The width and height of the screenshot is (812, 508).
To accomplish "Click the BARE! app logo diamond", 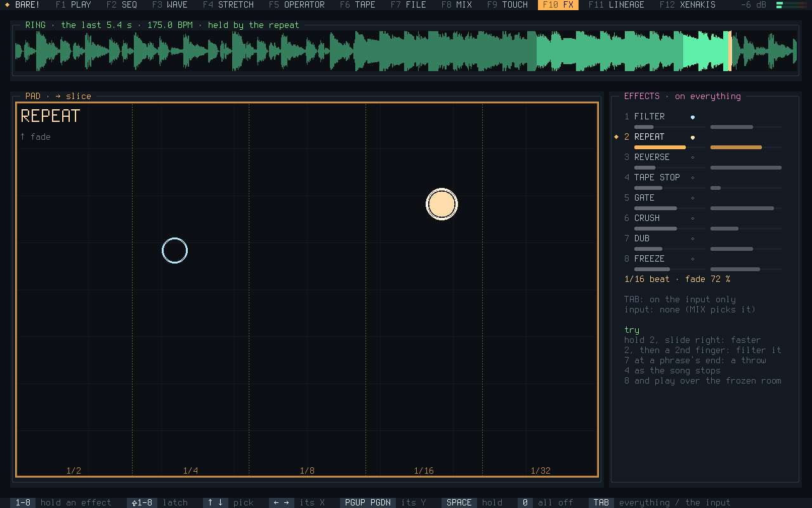I will pyautogui.click(x=7, y=4).
